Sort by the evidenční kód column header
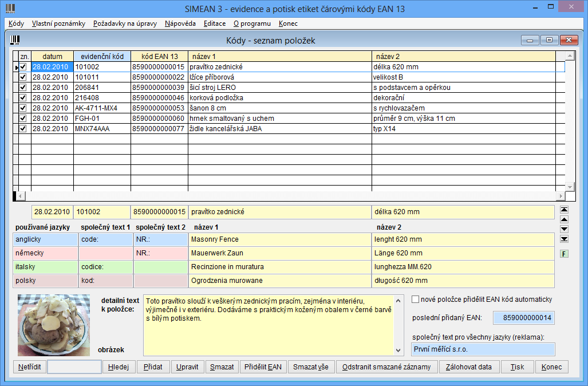 pyautogui.click(x=102, y=57)
